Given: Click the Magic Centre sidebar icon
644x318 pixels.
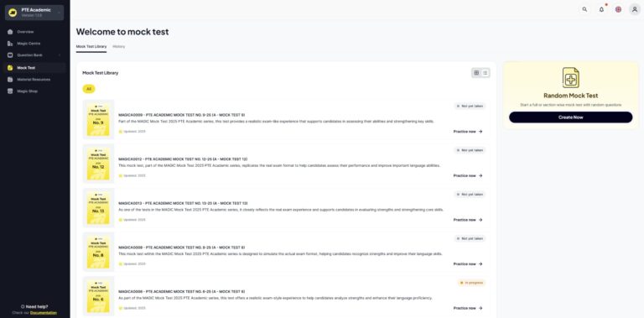Looking at the screenshot, I should (x=10, y=43).
